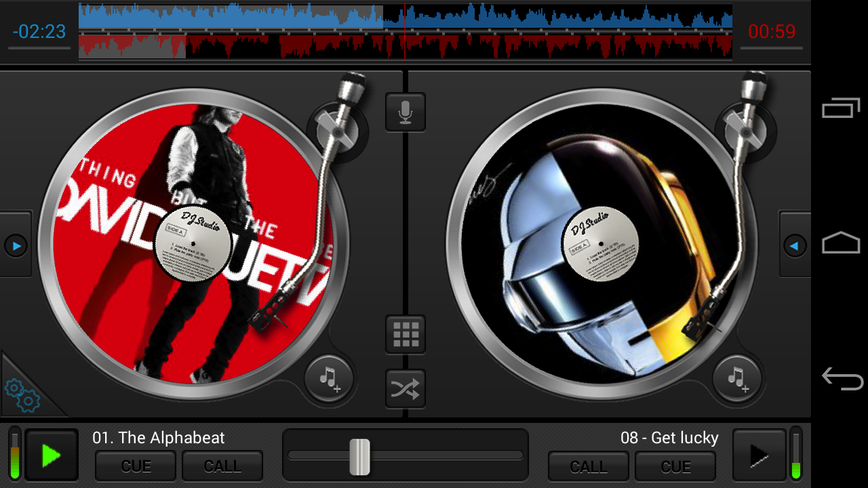Open settings via blue gears icon
This screenshot has height=488, width=868.
(x=22, y=395)
